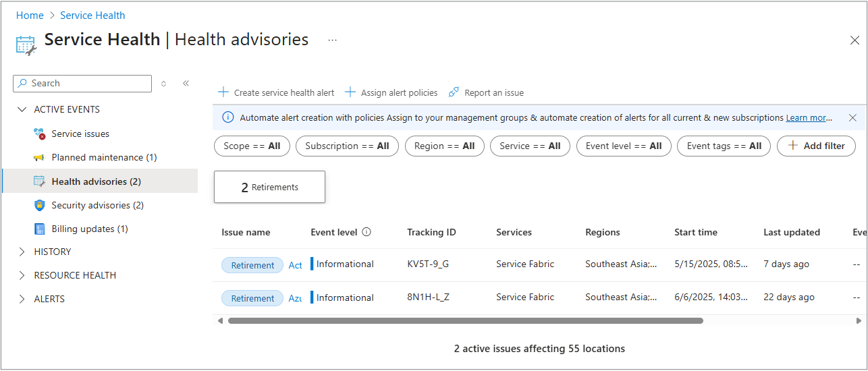This screenshot has height=371, width=868.
Task: Click the Add filter button
Action: [x=816, y=146]
